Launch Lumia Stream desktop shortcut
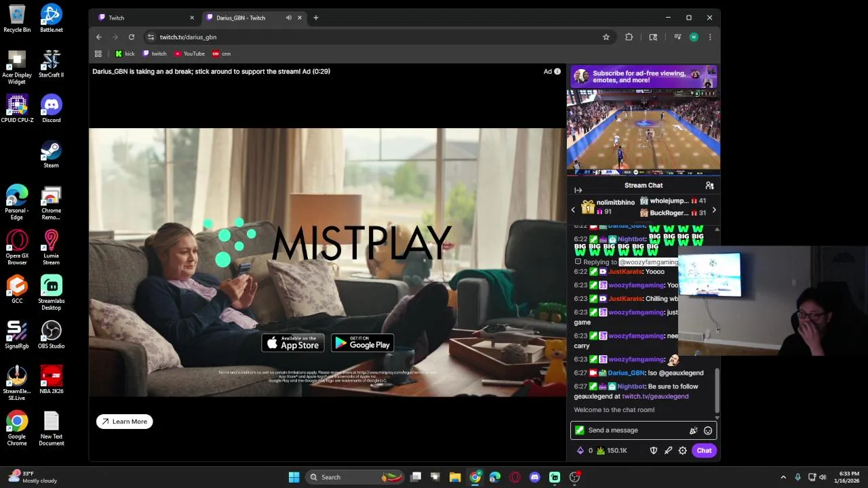868x488 pixels. (x=52, y=248)
